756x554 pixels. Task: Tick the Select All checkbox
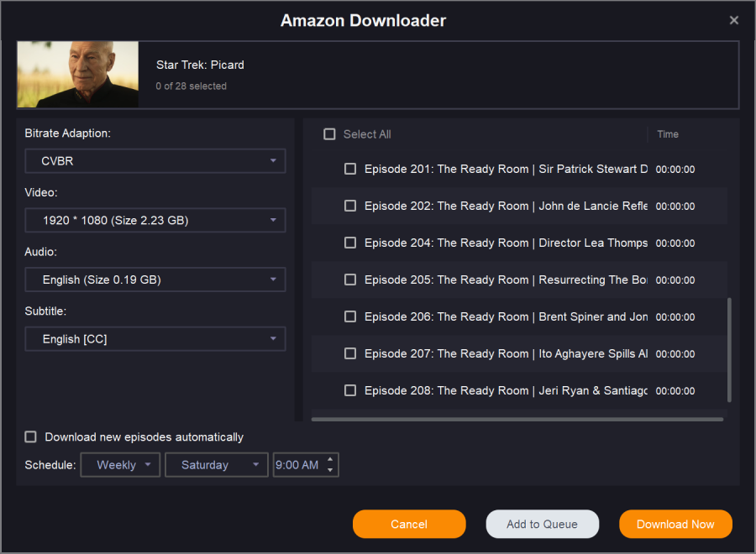(x=329, y=134)
